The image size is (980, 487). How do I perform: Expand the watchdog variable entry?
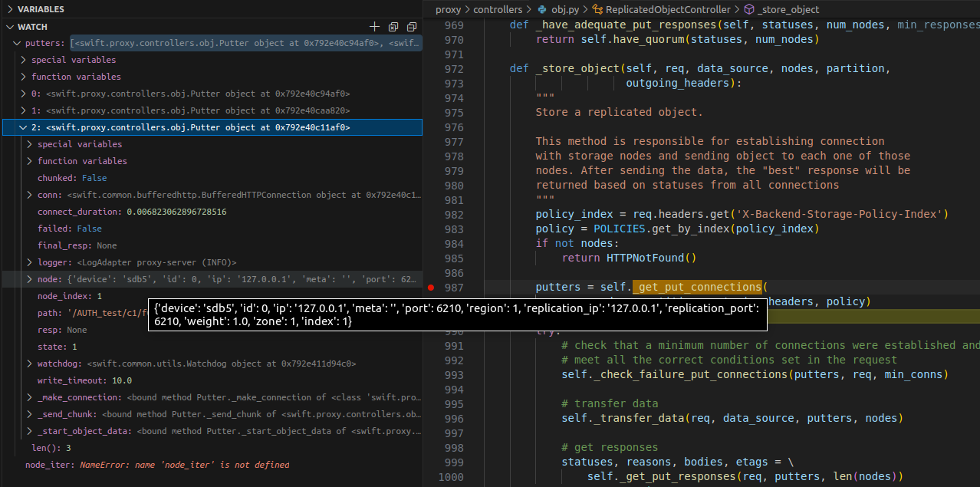click(x=29, y=364)
